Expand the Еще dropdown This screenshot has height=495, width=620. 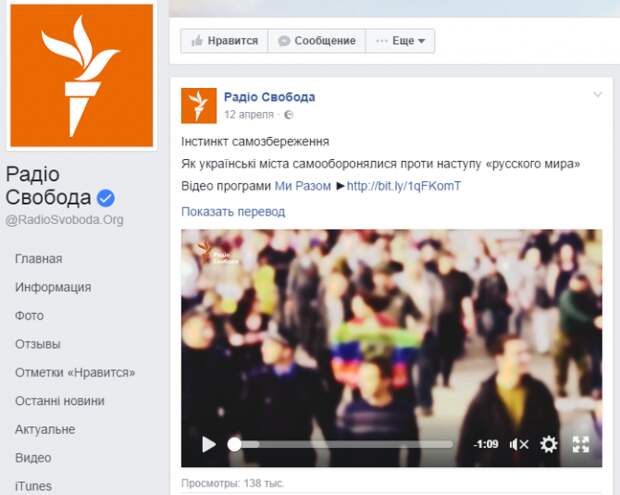click(400, 41)
